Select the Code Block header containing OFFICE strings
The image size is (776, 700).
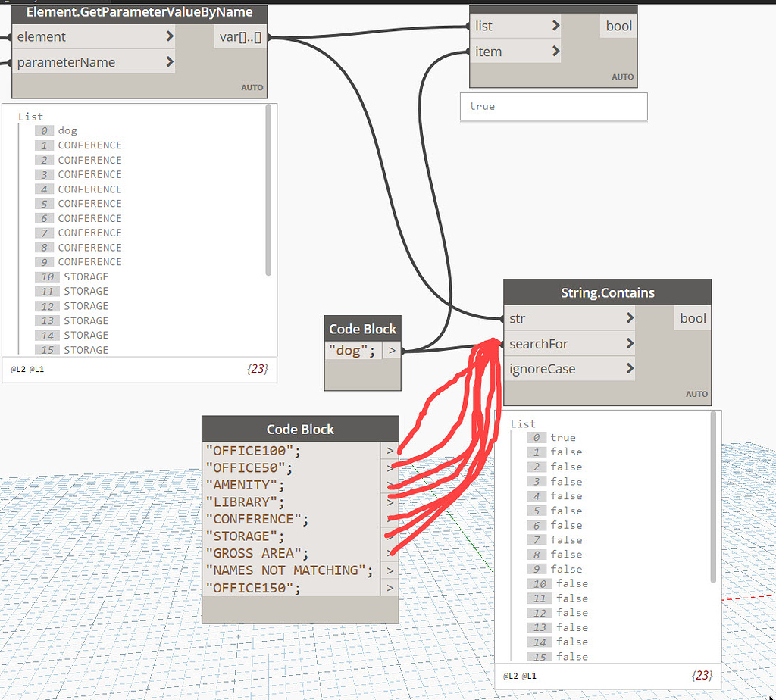tap(300, 430)
